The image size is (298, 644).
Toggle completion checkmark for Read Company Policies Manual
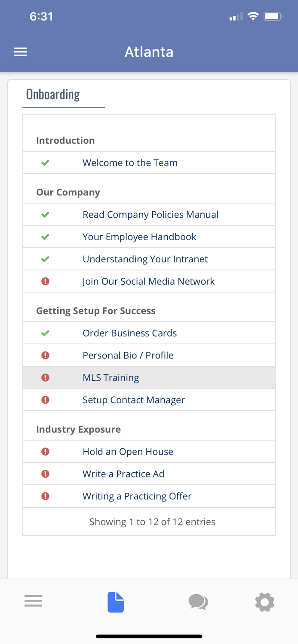pyautogui.click(x=45, y=214)
